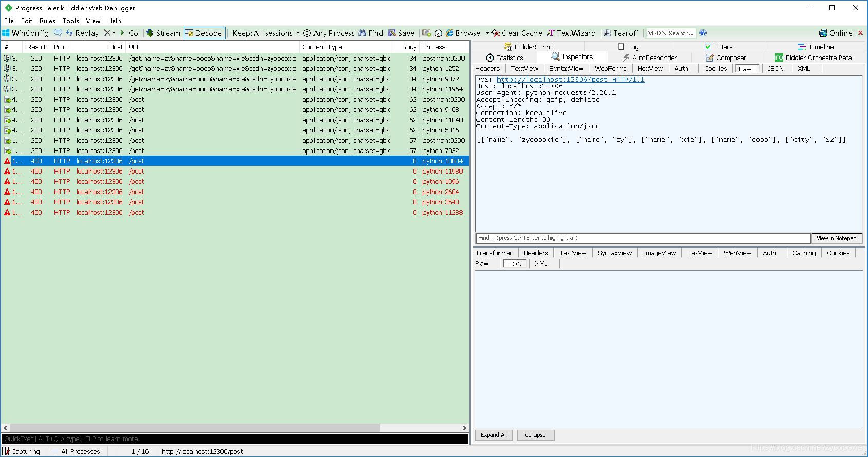Click session list scroll right arrow
This screenshot has width=868, height=457.
click(464, 428)
